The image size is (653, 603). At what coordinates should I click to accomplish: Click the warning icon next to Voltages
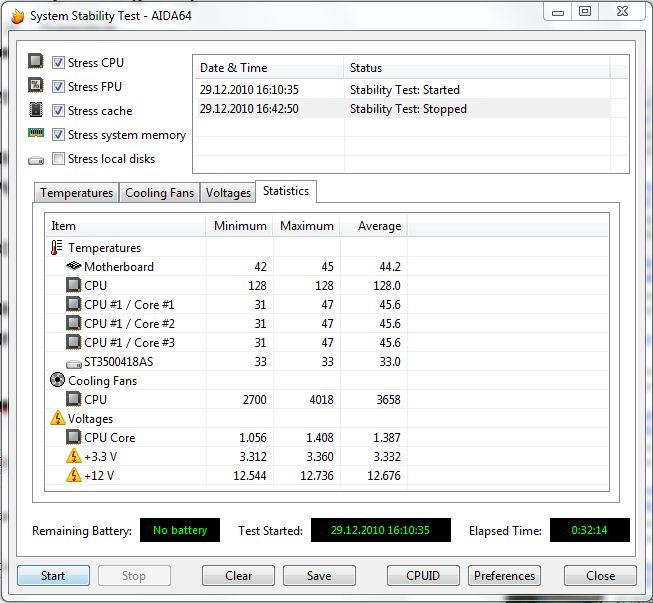coord(57,419)
